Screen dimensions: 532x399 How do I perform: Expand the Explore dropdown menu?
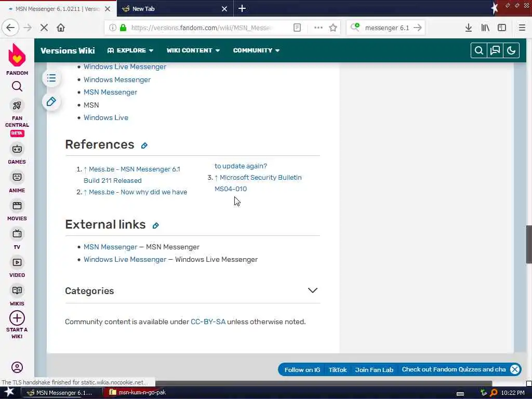pos(130,50)
